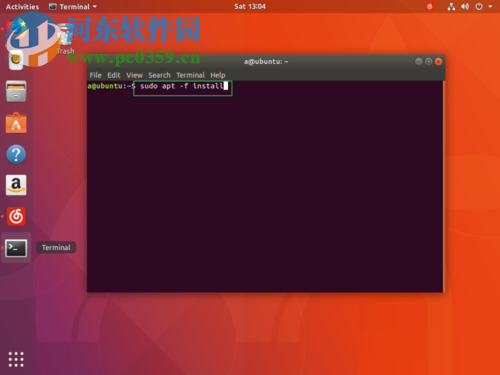Click the Activities button
The height and width of the screenshot is (375, 500).
[22, 7]
